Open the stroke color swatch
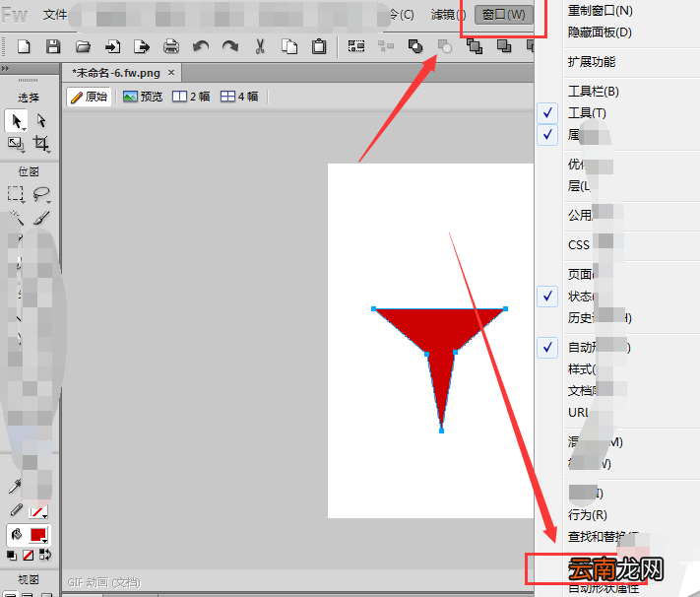Viewport: 700px width, 597px height. tap(38, 511)
